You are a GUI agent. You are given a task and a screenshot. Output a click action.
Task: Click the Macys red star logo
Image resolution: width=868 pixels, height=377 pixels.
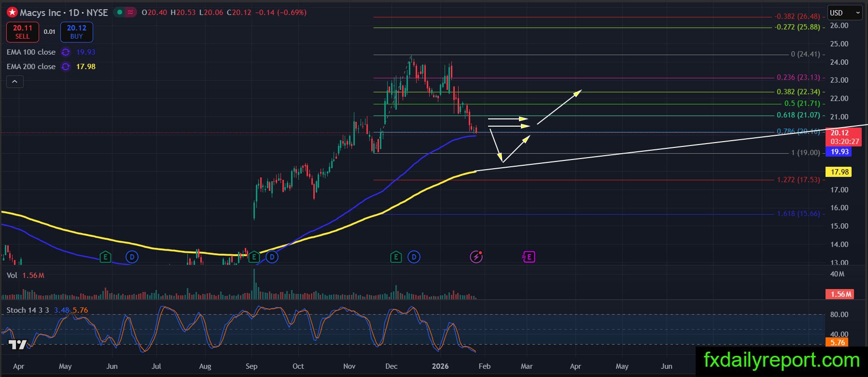(12, 12)
